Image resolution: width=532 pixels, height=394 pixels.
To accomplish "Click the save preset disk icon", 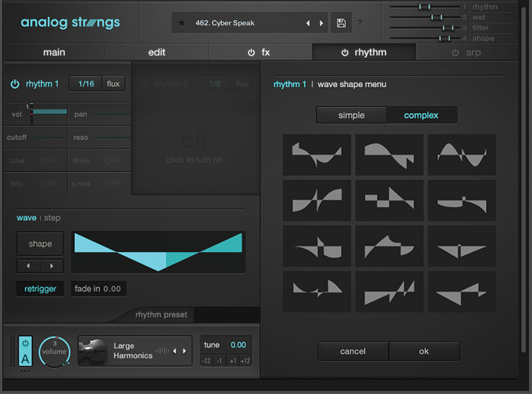I will 341,23.
